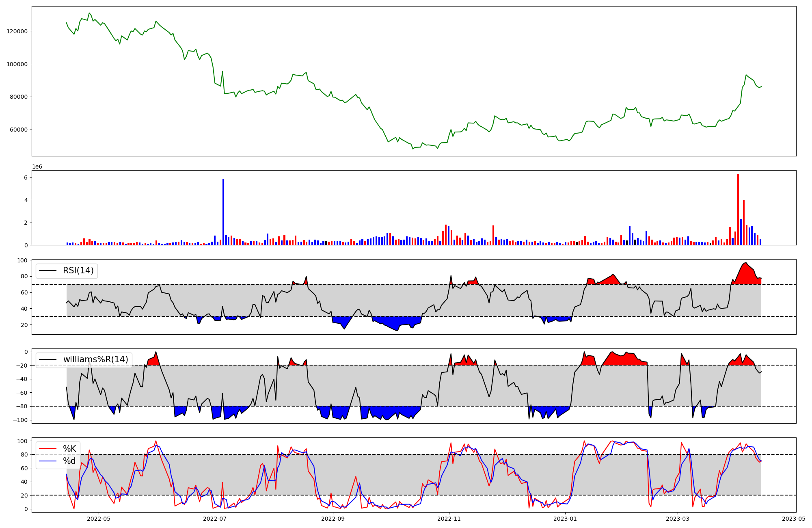The image size is (812, 528).
Task: Click the red %K legend entry
Action: click(x=69, y=449)
